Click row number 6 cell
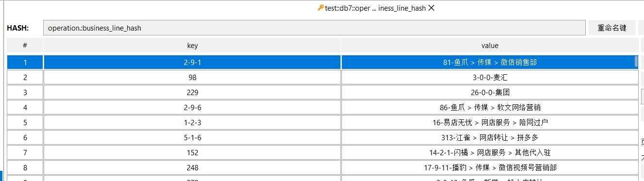 25,137
